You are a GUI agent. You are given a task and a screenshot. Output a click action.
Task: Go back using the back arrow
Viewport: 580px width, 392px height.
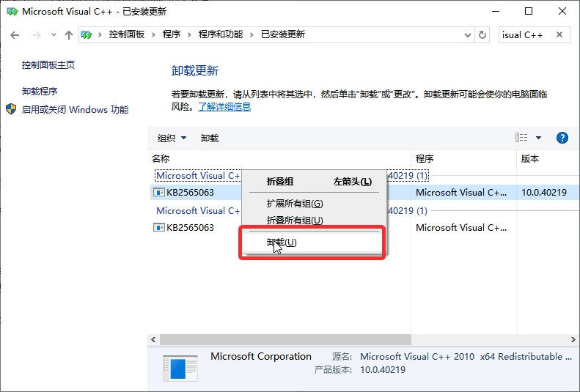click(x=15, y=35)
